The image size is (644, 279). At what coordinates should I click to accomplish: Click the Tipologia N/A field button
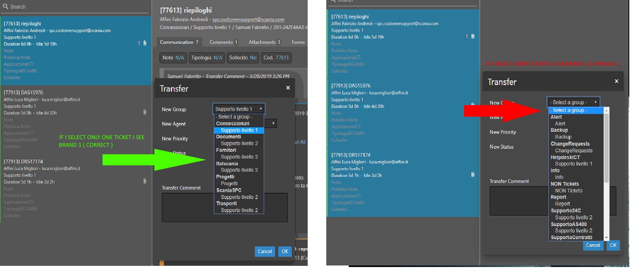pos(207,58)
